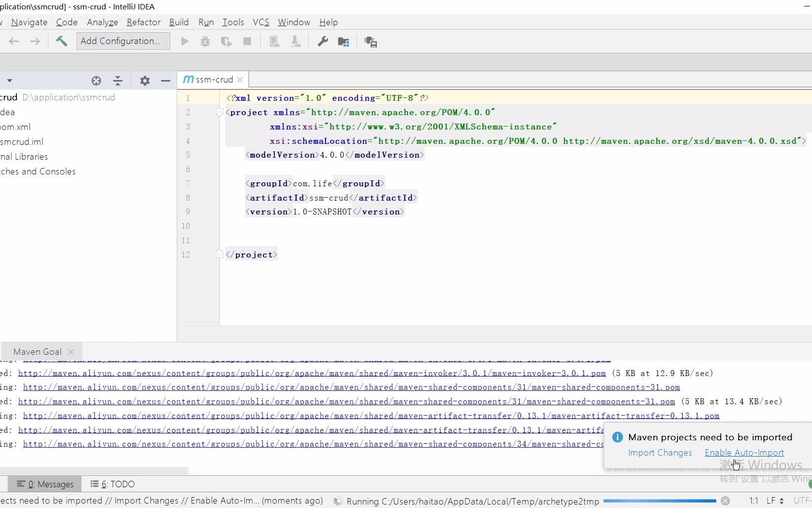Hide the Project panel with minus icon
The height and width of the screenshot is (508, 812).
click(x=165, y=81)
